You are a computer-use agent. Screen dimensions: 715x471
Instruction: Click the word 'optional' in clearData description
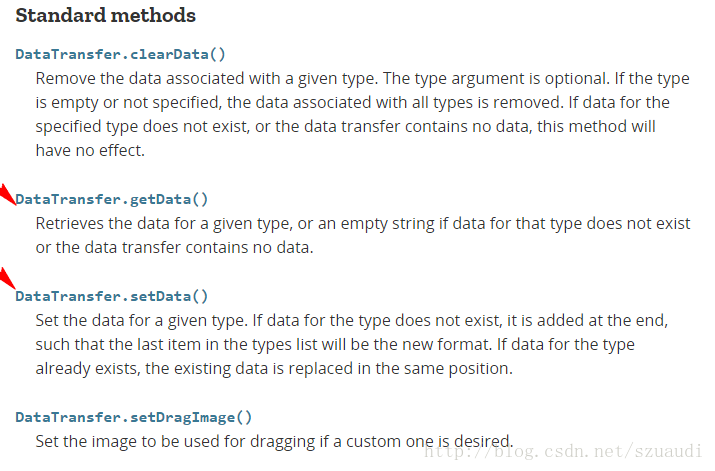click(x=576, y=78)
